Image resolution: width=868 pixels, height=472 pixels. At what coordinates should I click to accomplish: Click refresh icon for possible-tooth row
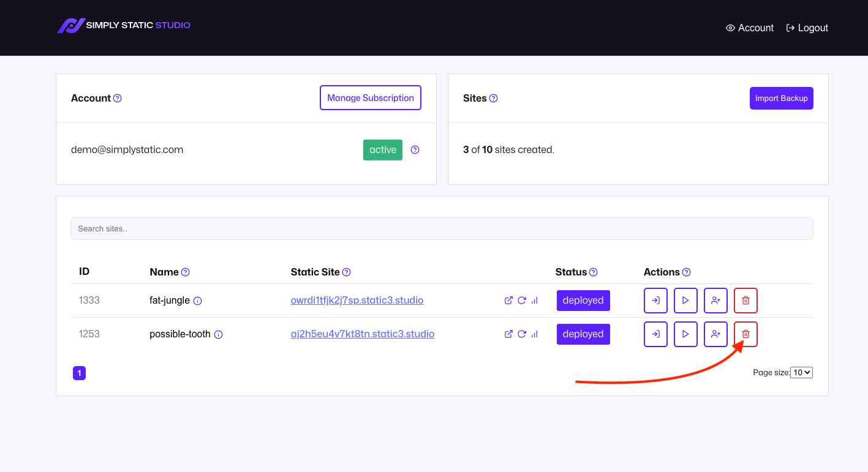pyautogui.click(x=522, y=334)
